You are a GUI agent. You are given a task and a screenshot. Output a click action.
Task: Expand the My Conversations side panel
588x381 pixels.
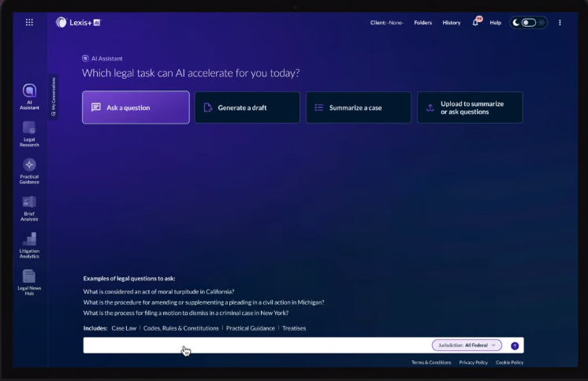tap(54, 97)
